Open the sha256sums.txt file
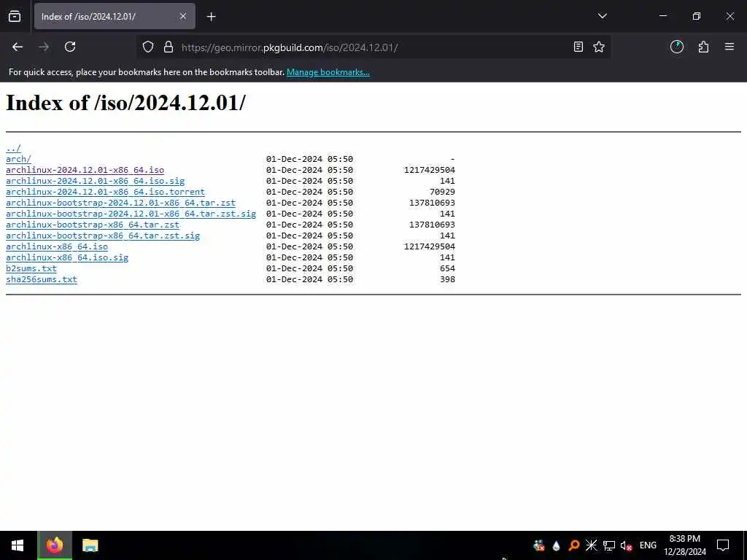The image size is (747, 560). 42,279
